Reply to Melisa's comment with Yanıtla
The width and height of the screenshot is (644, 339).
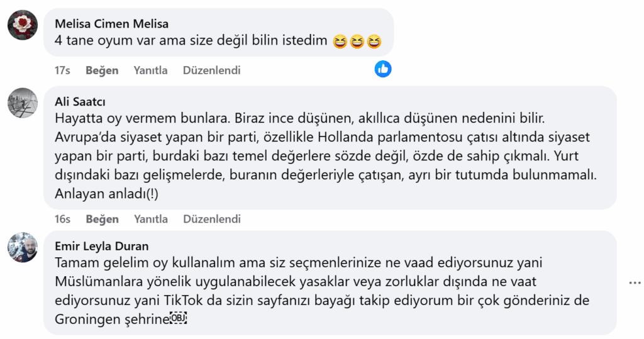pos(150,70)
